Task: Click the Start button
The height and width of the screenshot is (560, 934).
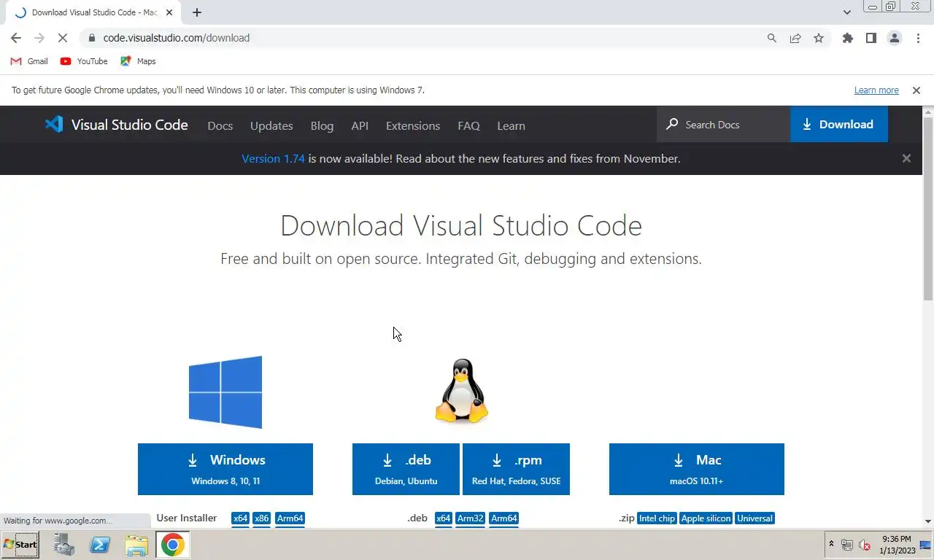Action: [x=20, y=545]
